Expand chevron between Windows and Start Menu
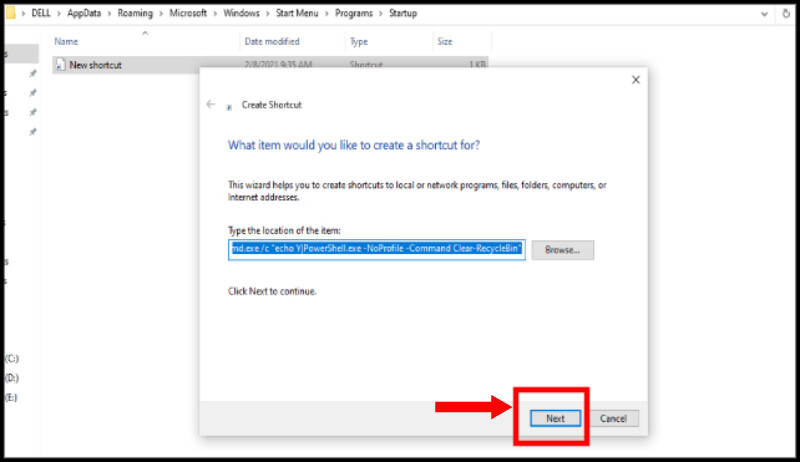Viewport: 800px width, 462px height. tap(268, 14)
